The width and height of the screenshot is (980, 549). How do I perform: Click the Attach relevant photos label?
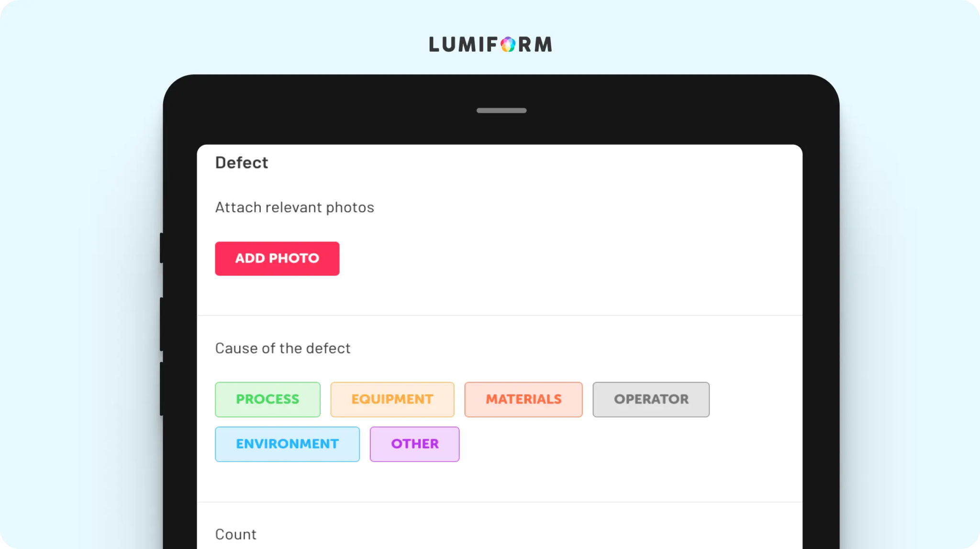pos(295,208)
